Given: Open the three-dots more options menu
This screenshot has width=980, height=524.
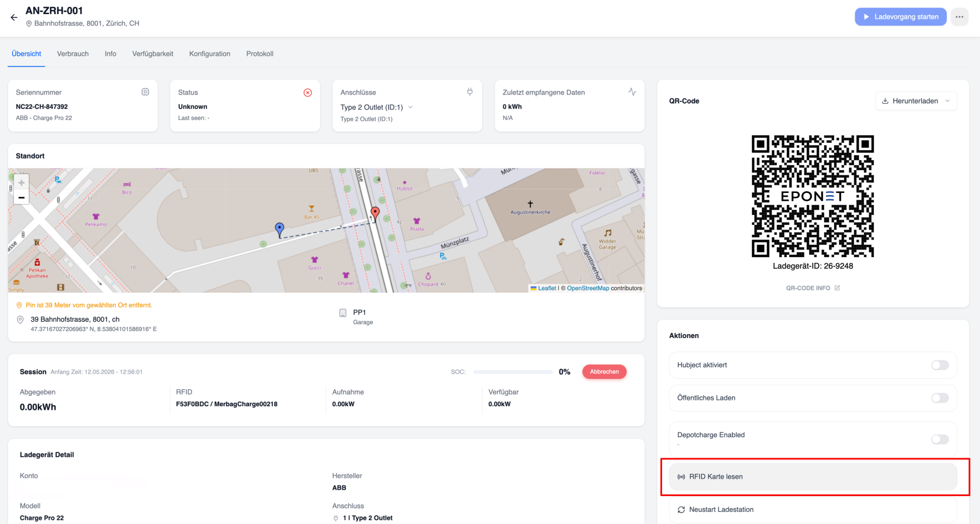Looking at the screenshot, I should click(960, 17).
